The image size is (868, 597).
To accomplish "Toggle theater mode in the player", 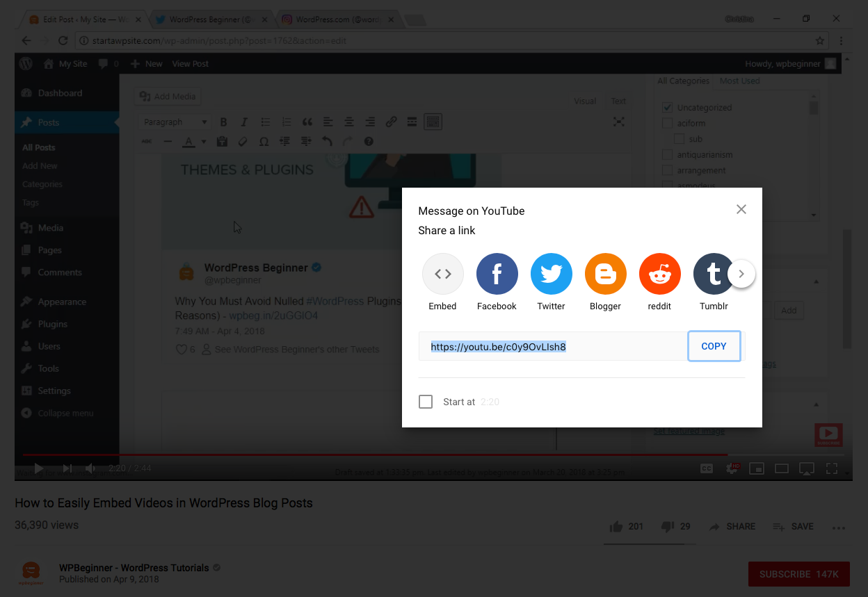I will (x=781, y=468).
